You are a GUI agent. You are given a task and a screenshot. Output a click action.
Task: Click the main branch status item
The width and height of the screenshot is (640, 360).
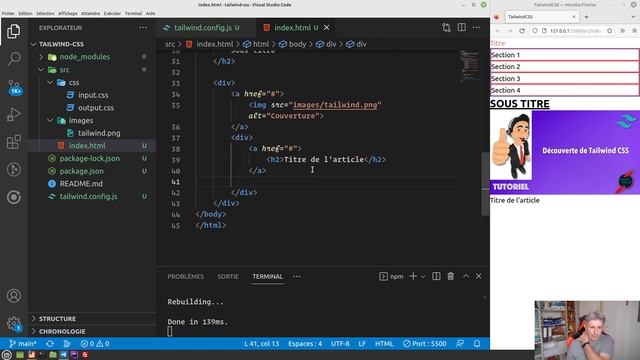(x=23, y=344)
